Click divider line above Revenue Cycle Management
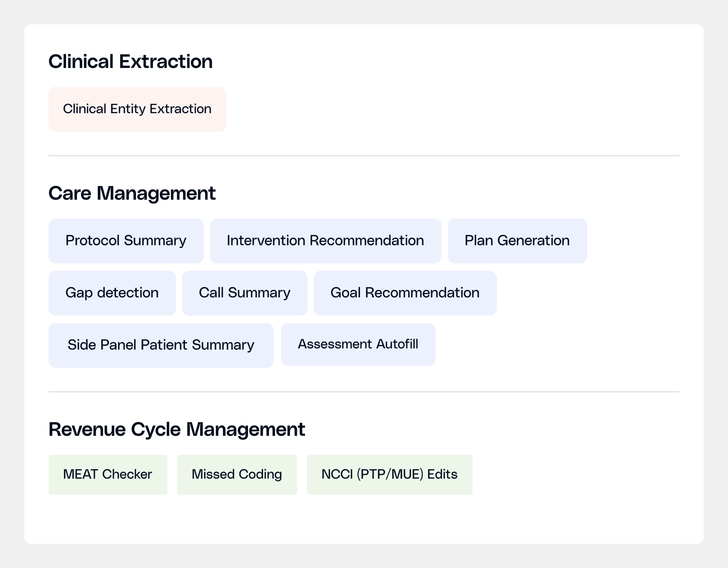Viewport: 728px width, 568px height. pyautogui.click(x=364, y=392)
